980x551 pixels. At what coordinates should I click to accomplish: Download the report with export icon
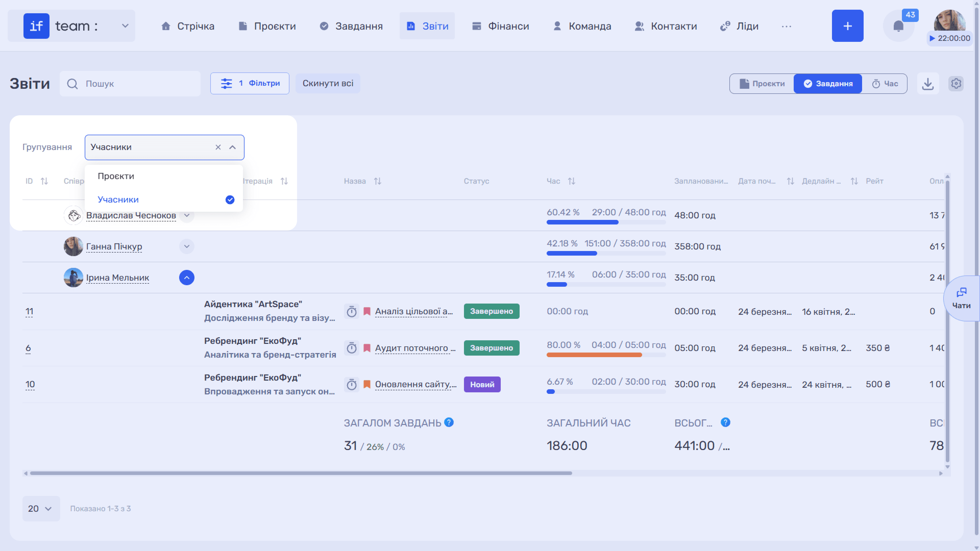[928, 84]
